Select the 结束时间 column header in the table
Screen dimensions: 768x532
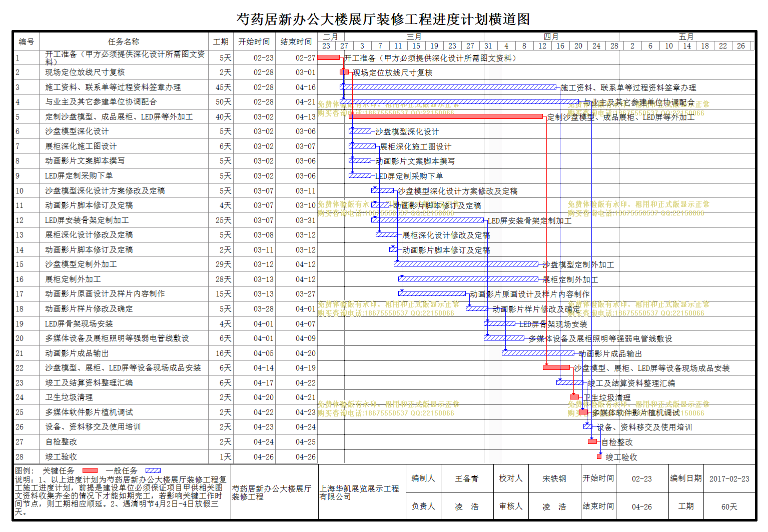coord(296,41)
